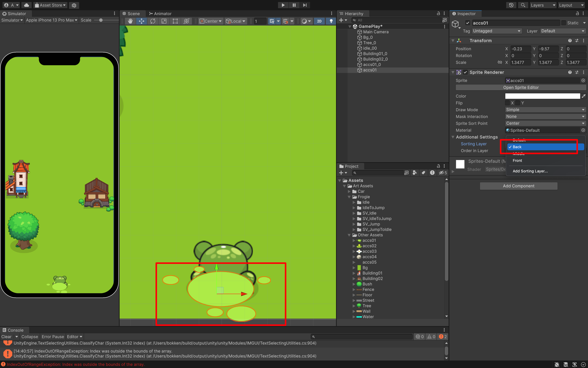
Task: Open Material object picker circle
Action: point(583,131)
